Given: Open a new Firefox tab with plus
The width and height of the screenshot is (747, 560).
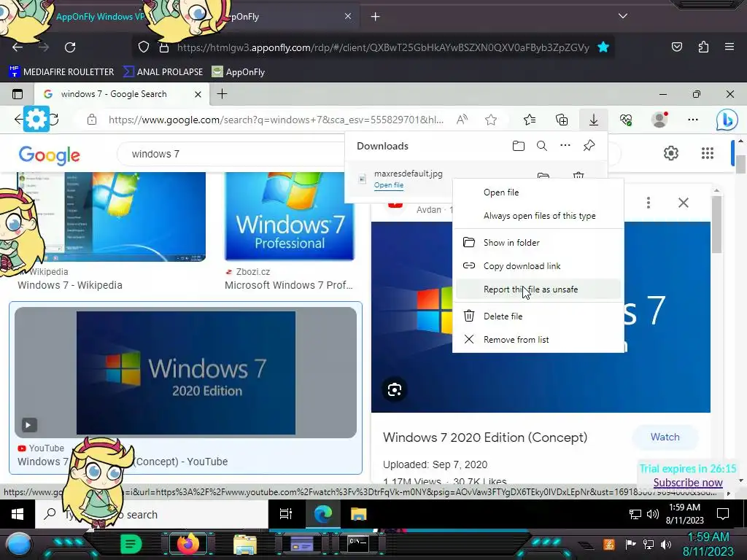Looking at the screenshot, I should (x=376, y=17).
